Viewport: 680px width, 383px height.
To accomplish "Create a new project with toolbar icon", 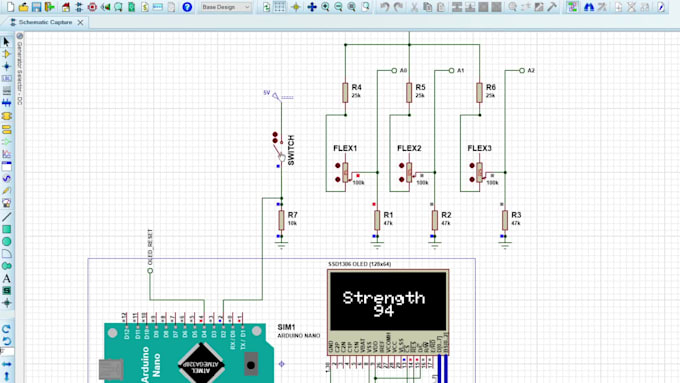I will pyautogui.click(x=10, y=7).
